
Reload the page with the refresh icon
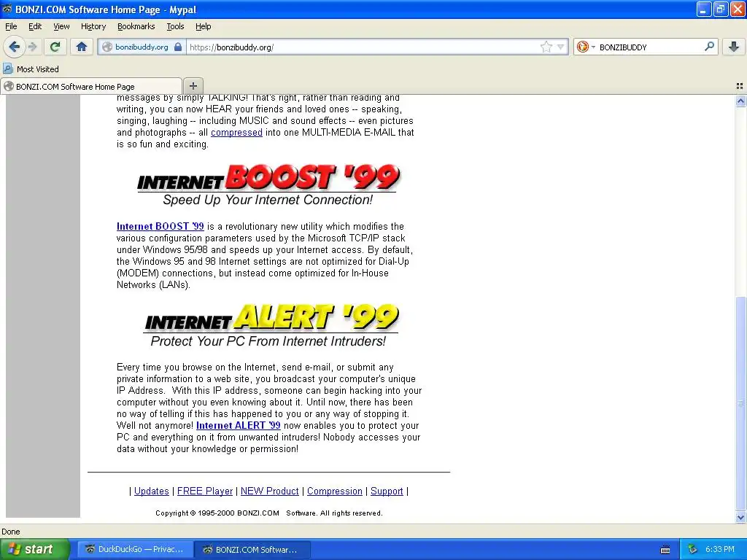[55, 47]
